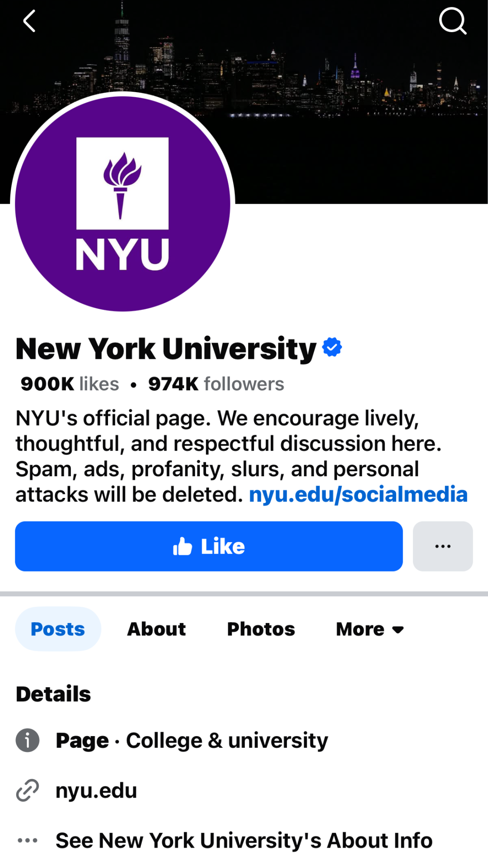Open the nyu.edu/socialmedia link

point(358,494)
